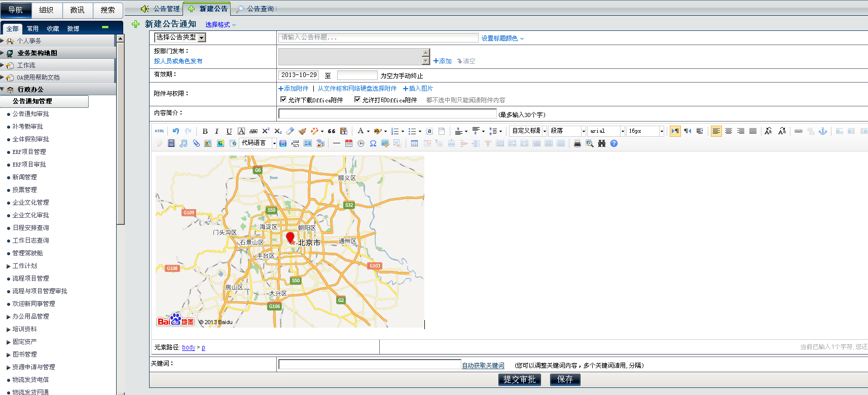This screenshot has height=395, width=868.
Task: Select 常用 sidebar filter tab
Action: [x=33, y=29]
